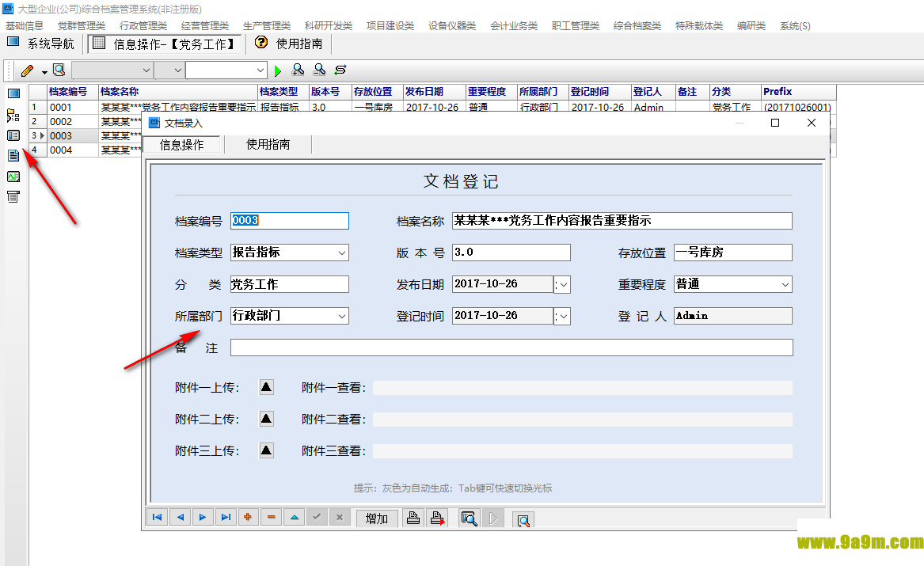
Task: Click the remove search condition icon
Action: 319,70
